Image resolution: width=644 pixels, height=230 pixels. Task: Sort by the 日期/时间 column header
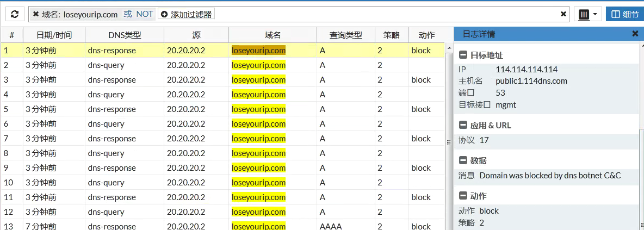54,35
